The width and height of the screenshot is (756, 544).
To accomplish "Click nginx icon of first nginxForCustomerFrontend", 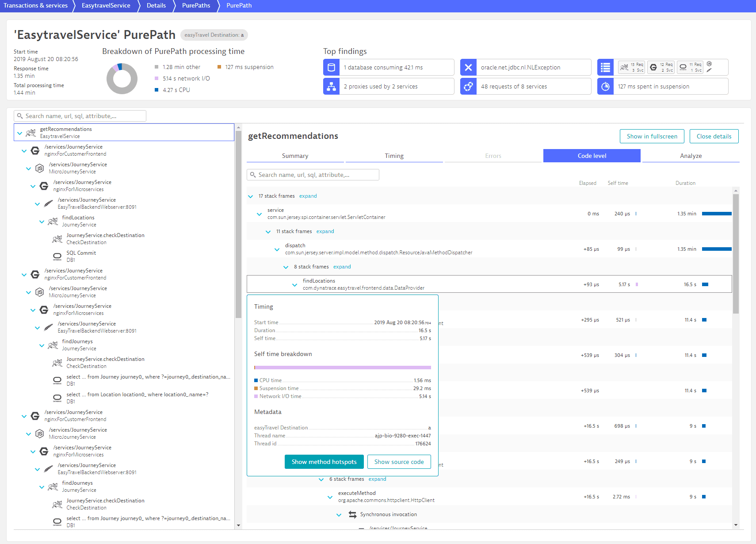I will click(x=35, y=150).
